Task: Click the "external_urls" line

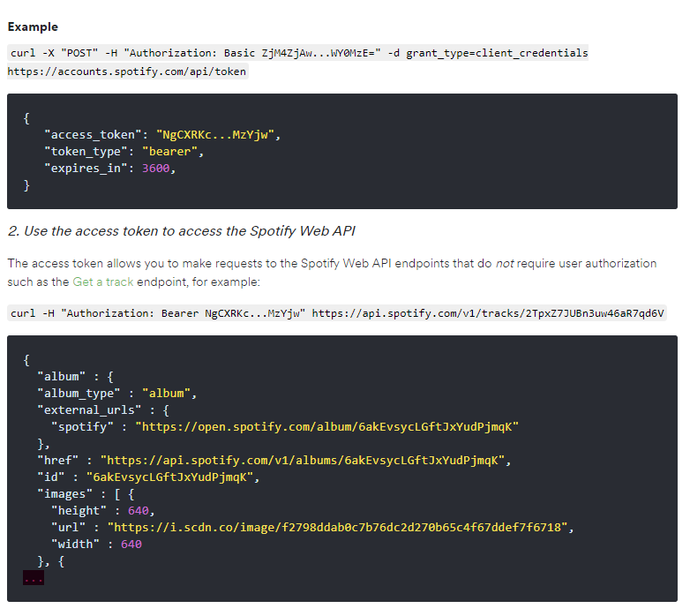Action: pos(103,410)
